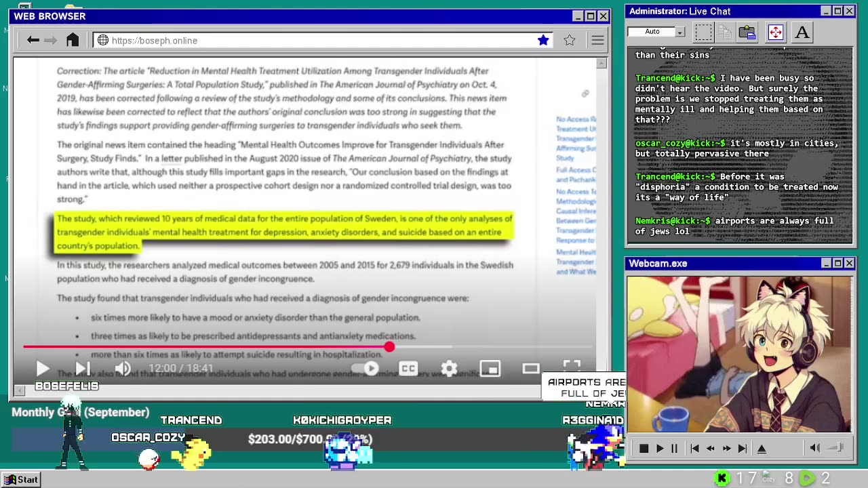This screenshot has height=488, width=868.
Task: Click the yellow highlighted study paragraph
Action: (x=285, y=232)
